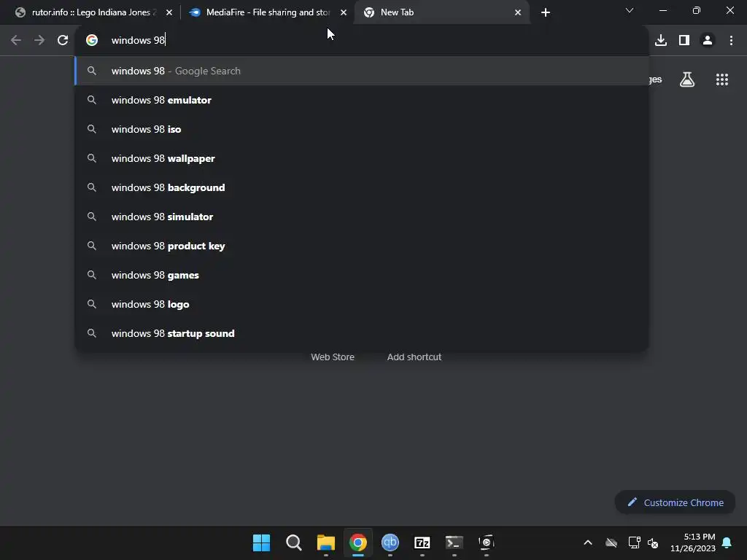Open qBittorrent from the taskbar
Viewport: 747px width, 560px height.
coord(390,542)
